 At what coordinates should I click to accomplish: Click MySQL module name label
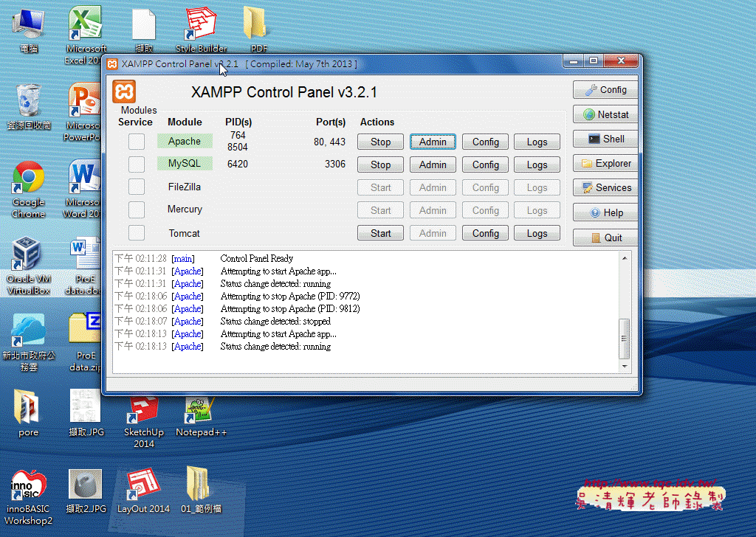pyautogui.click(x=184, y=164)
